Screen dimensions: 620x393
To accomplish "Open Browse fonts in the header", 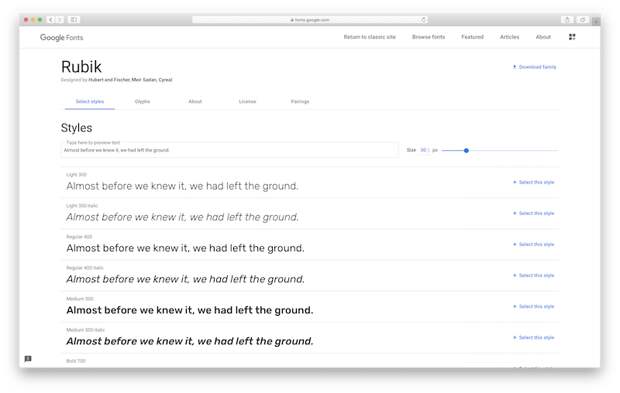I will (x=428, y=37).
